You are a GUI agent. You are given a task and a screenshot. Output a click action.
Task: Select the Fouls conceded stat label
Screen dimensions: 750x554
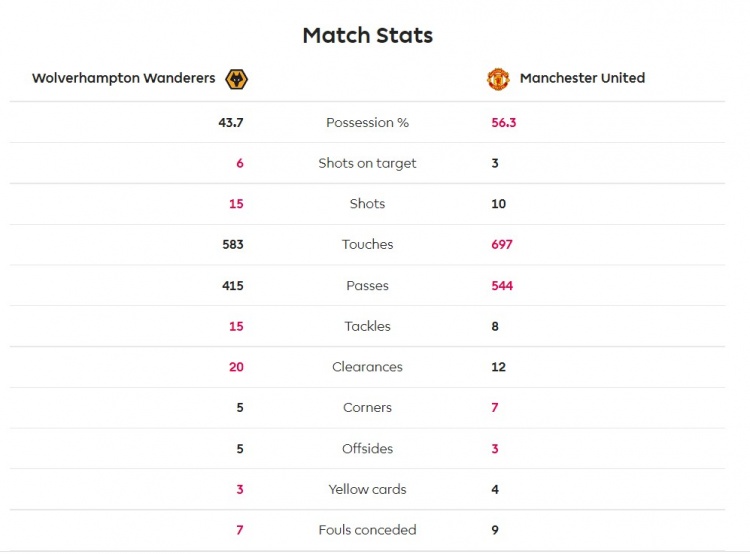coord(367,530)
